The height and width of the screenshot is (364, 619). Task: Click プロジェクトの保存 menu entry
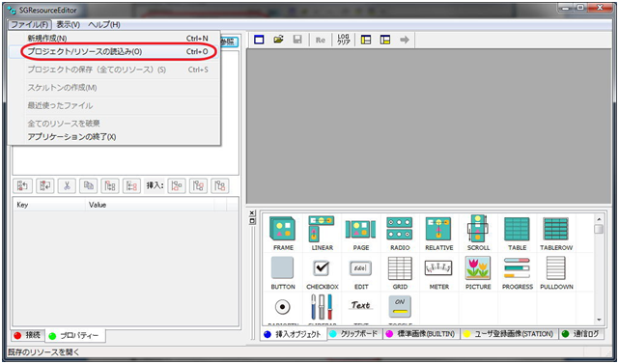[x=115, y=70]
